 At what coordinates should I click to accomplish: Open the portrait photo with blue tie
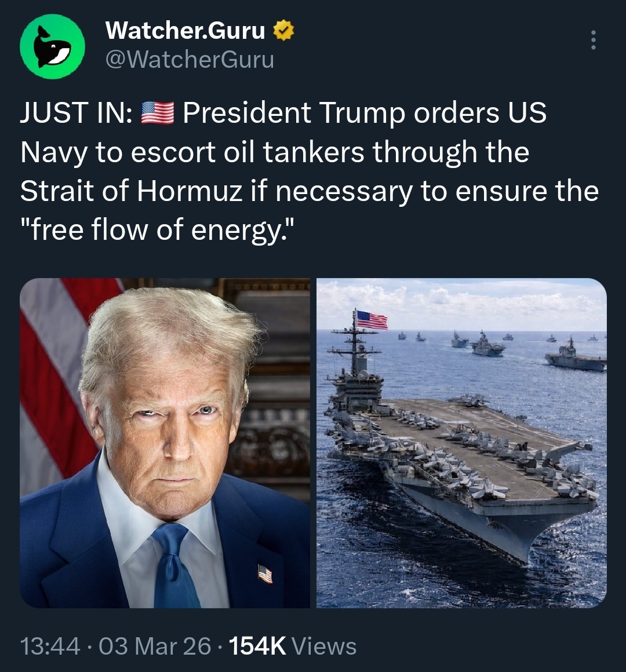click(165, 443)
